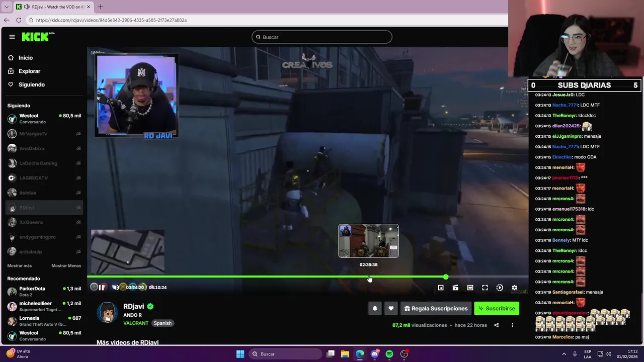Open itslotaa channel in the sidebar
The image size is (644, 362).
tap(44, 193)
